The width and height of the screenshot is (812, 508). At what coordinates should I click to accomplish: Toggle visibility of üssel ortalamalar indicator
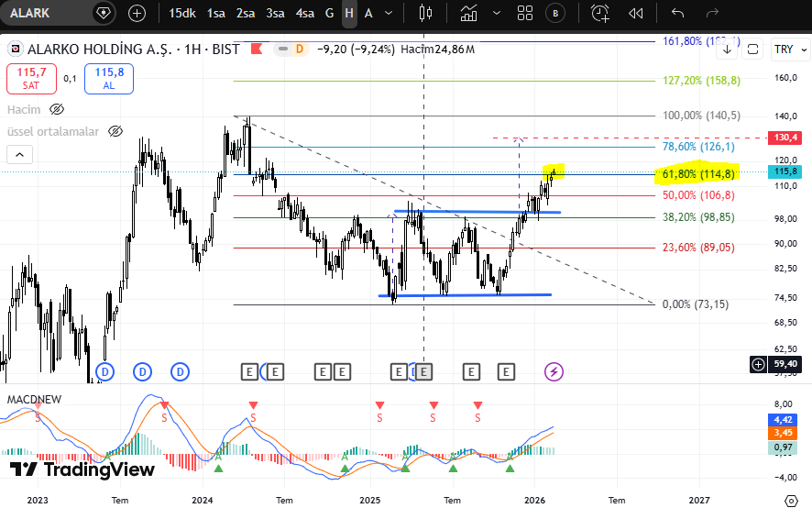click(115, 131)
